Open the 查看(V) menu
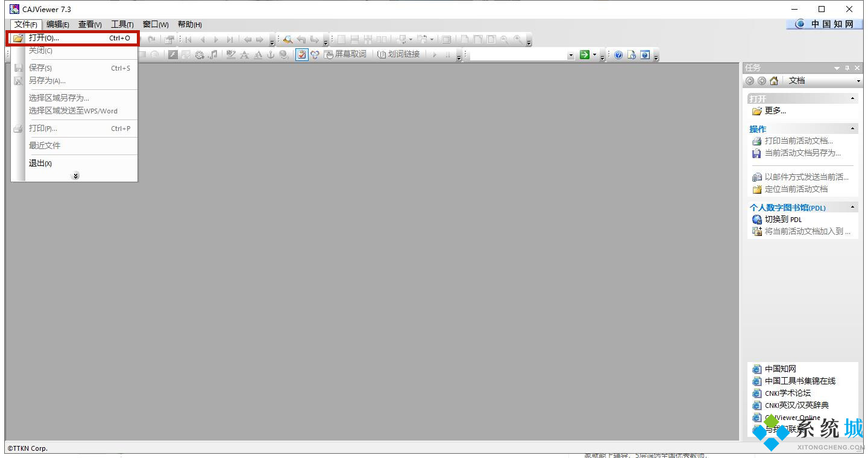 (x=90, y=25)
